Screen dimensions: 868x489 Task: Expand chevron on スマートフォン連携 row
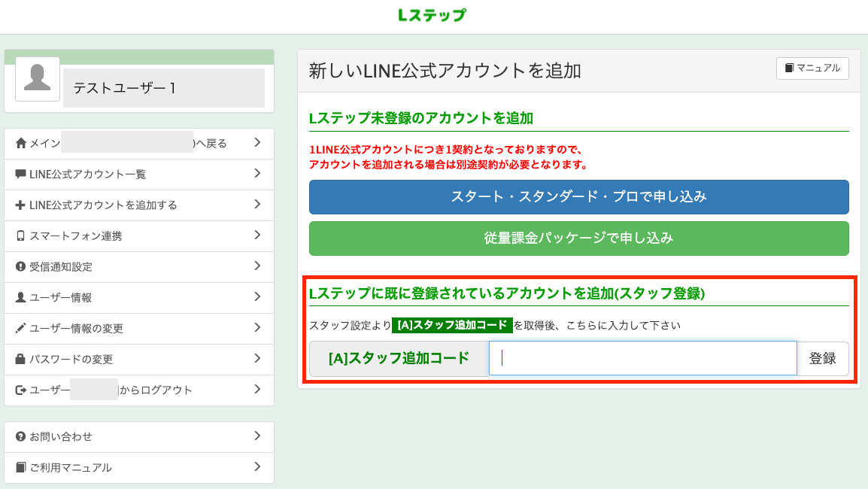click(257, 235)
